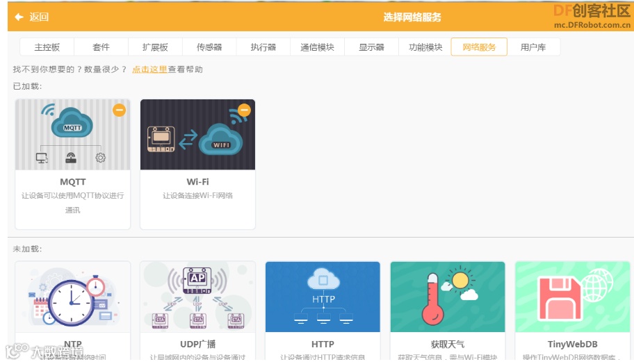
Task: Click the MQTT card title
Action: tap(73, 182)
